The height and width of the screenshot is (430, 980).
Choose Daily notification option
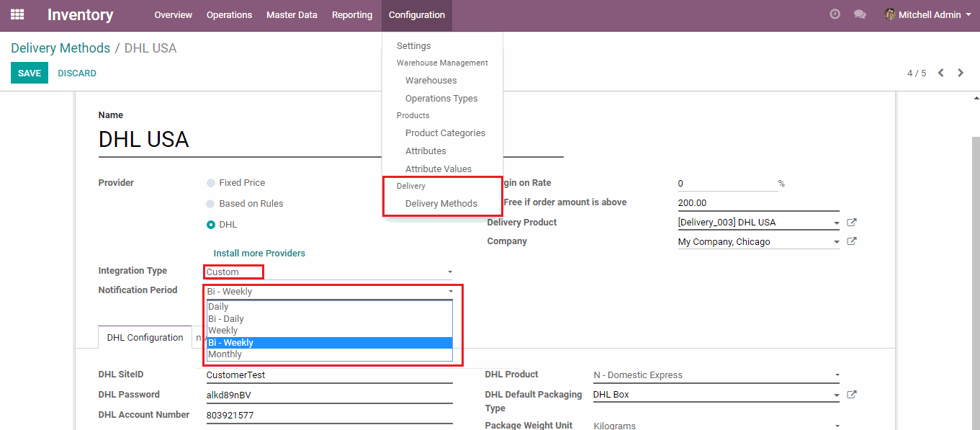[x=329, y=307]
